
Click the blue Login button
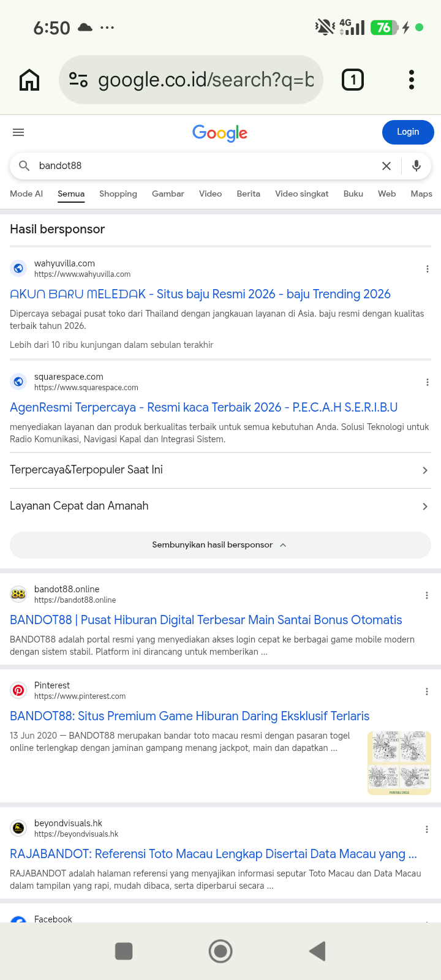pos(408,132)
